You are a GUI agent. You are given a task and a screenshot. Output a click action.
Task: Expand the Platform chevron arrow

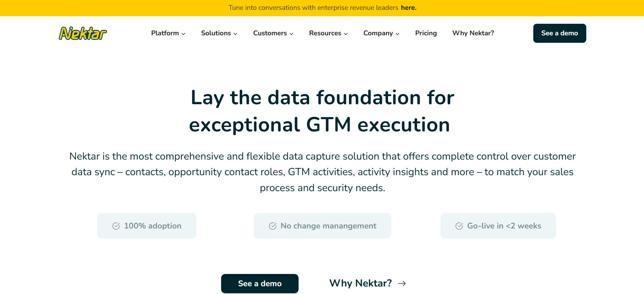tap(183, 34)
